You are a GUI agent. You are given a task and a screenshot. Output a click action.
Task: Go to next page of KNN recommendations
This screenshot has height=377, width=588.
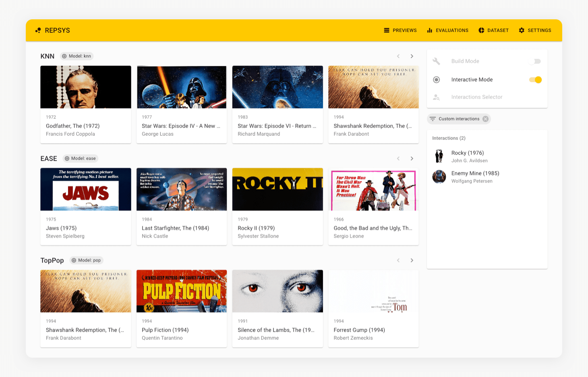(412, 56)
